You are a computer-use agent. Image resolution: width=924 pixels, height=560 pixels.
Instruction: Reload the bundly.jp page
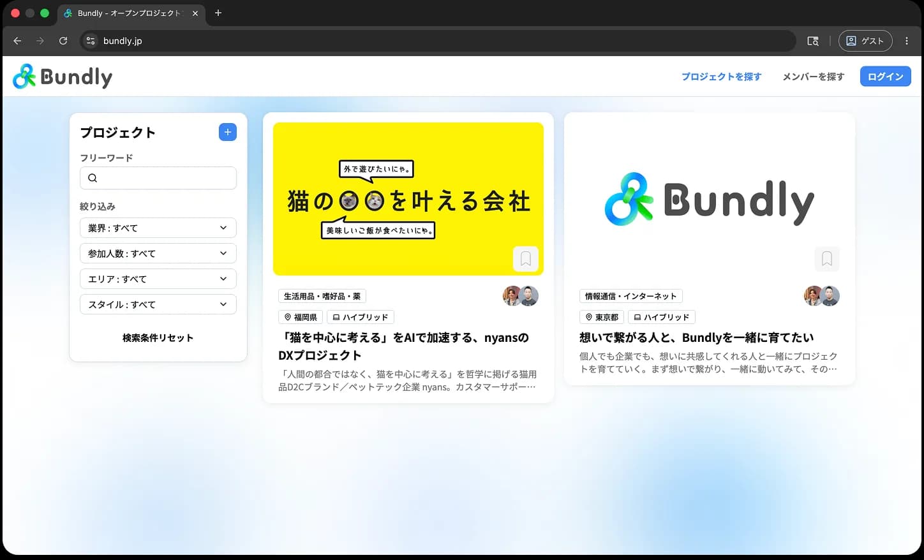click(x=63, y=41)
